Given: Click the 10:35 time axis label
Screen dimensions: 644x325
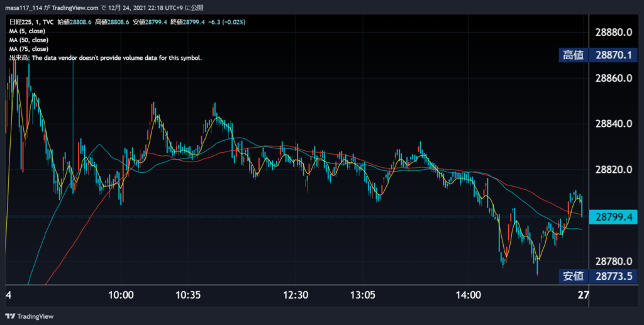Looking at the screenshot, I should click(x=188, y=295).
